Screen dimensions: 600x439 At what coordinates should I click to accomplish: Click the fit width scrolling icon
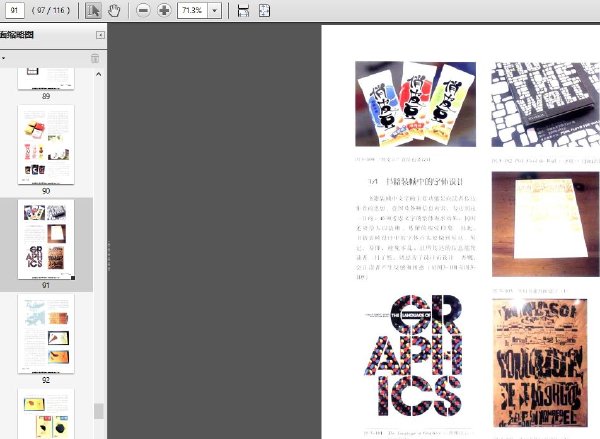[243, 10]
